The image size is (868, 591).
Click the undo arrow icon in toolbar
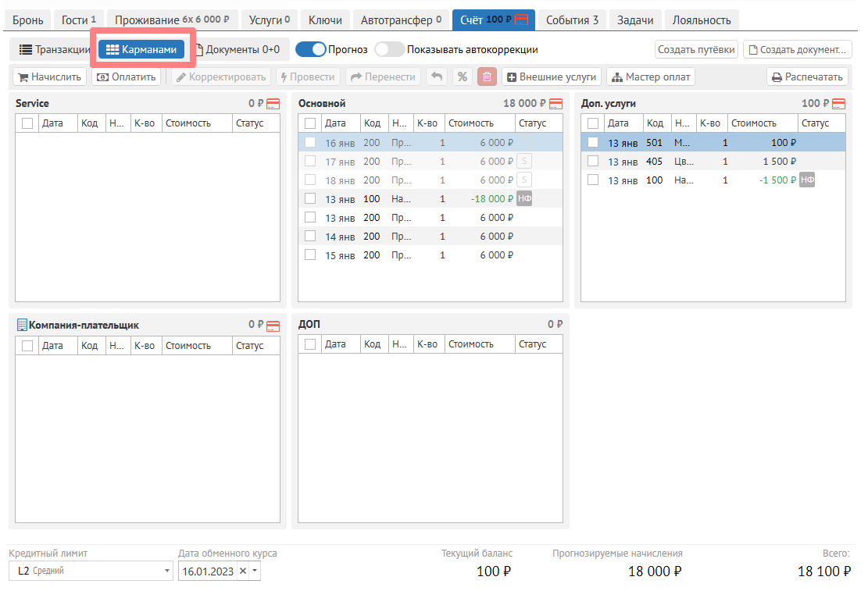437,77
